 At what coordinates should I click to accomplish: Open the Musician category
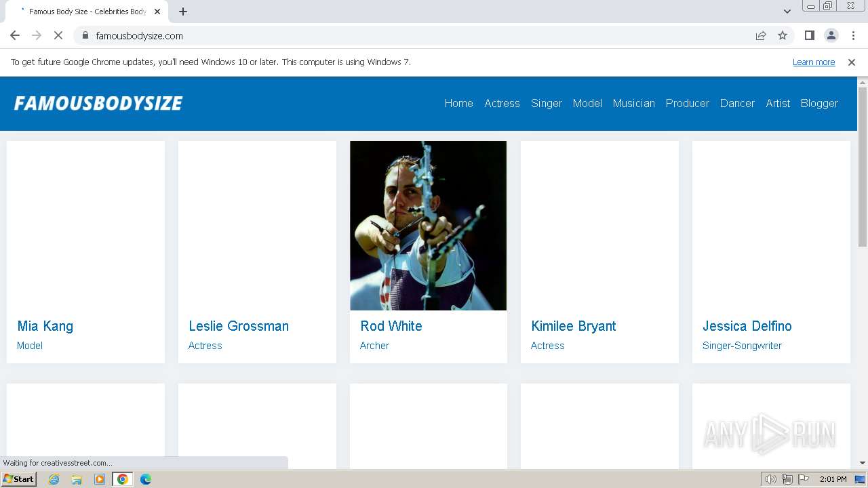click(633, 103)
